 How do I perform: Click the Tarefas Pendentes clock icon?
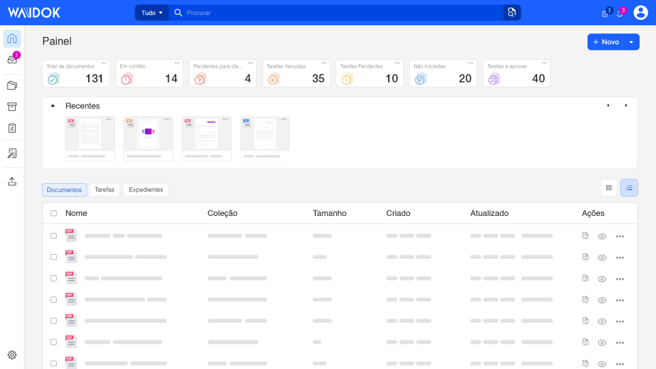point(347,79)
